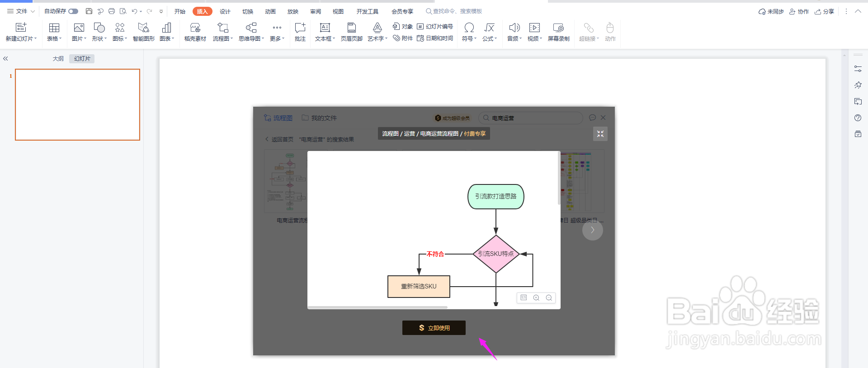Viewport: 868px width, 368px height.
Task: Switch to the 大纲 outline tab
Action: click(58, 59)
